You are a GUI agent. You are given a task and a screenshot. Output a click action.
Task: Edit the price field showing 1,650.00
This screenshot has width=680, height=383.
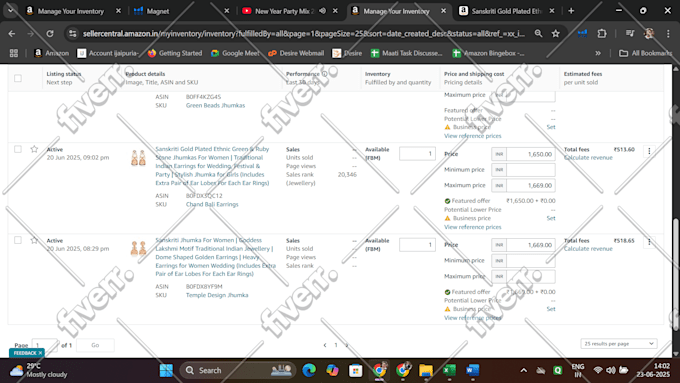click(531, 154)
